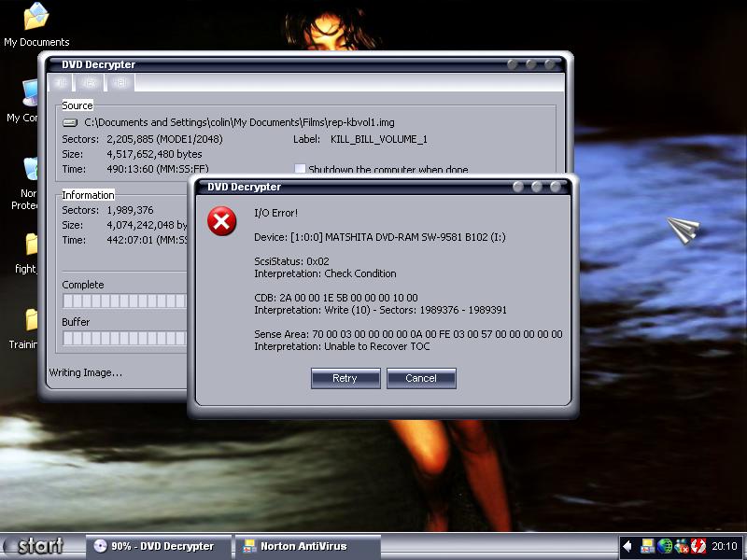Click the source drive icon beside image path
This screenshot has height=560, width=747.
click(70, 123)
